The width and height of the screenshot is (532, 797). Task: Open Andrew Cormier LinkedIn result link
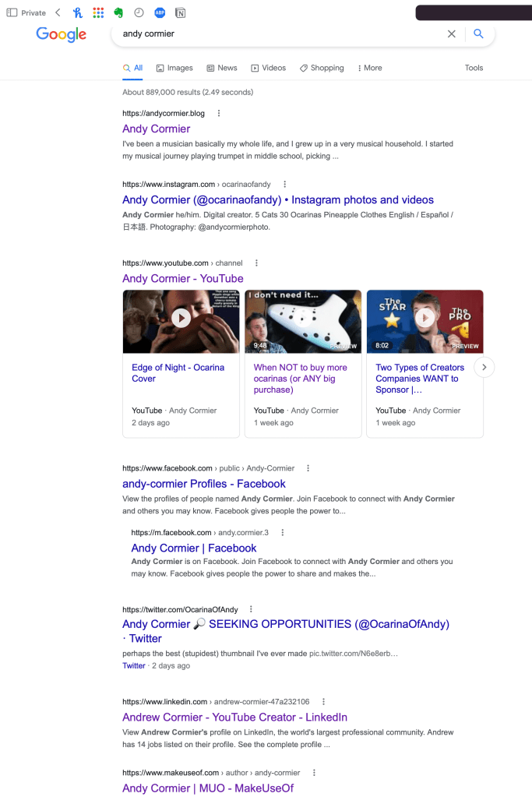click(234, 718)
